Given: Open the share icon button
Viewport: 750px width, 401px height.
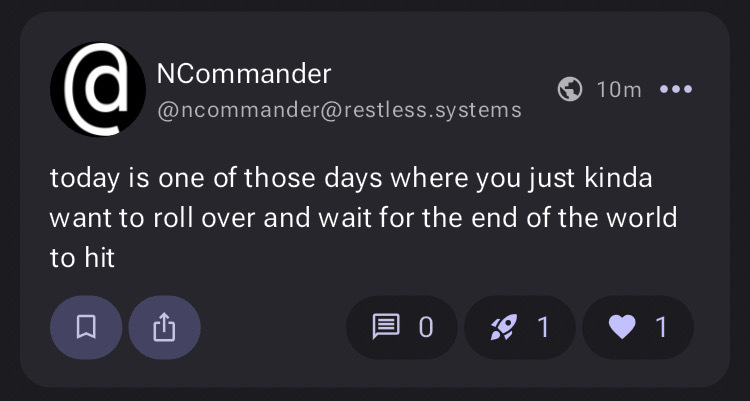Looking at the screenshot, I should point(164,327).
